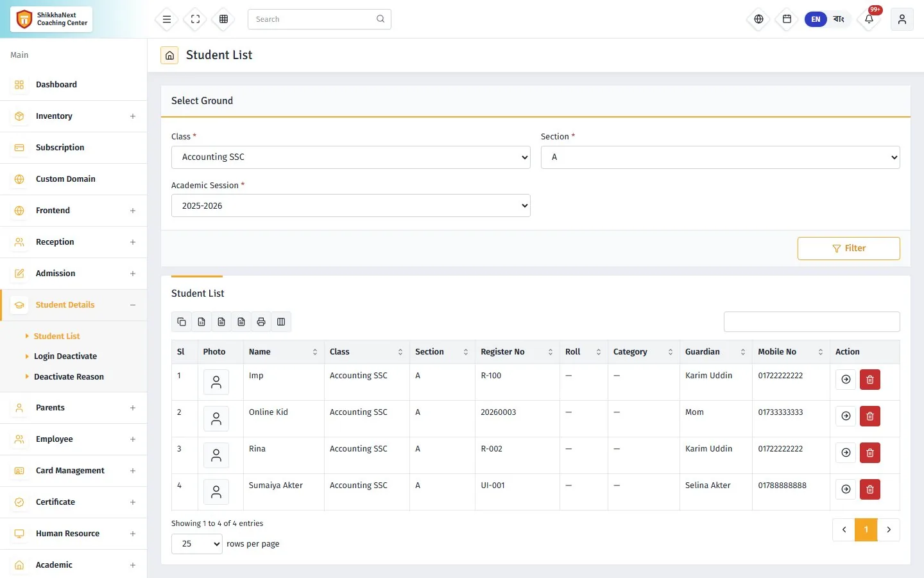Image resolution: width=924 pixels, height=578 pixels.
Task: Toggle column visibility icon in table toolbar
Action: click(281, 322)
